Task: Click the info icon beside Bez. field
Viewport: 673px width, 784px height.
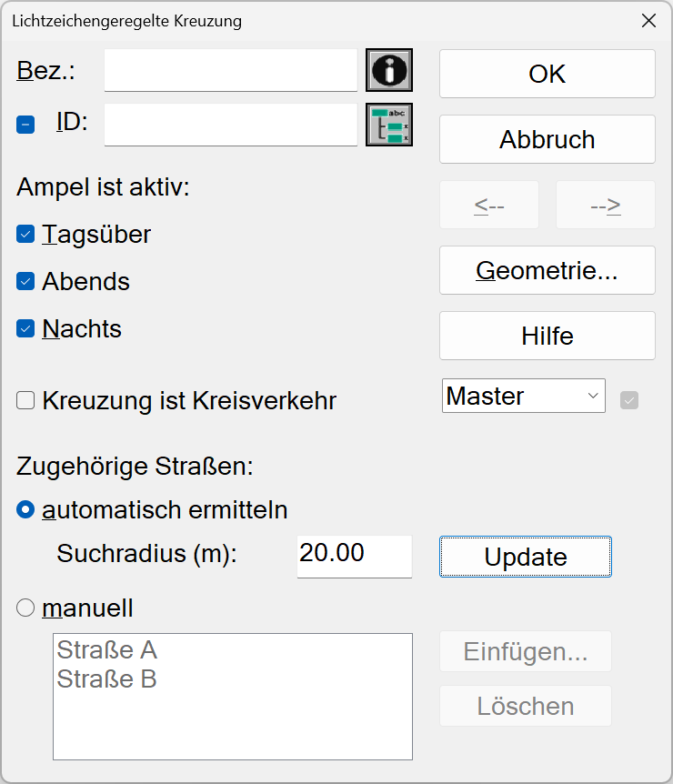Action: tap(389, 70)
